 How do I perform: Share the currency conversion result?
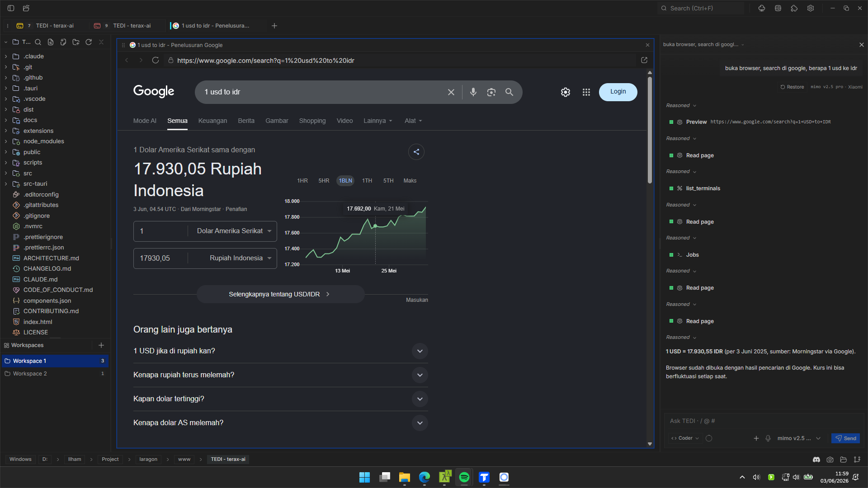416,152
